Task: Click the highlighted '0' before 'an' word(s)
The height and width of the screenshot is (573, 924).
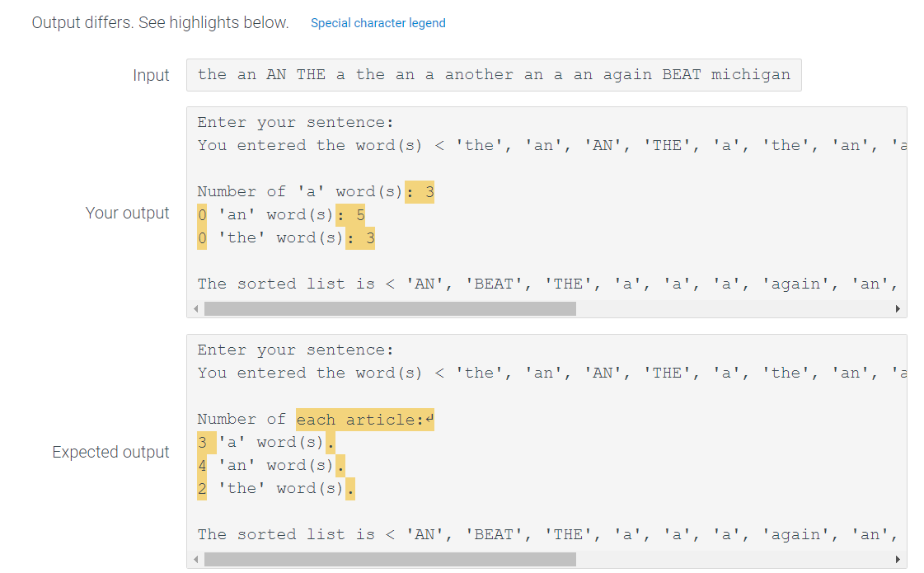Action: point(201,214)
